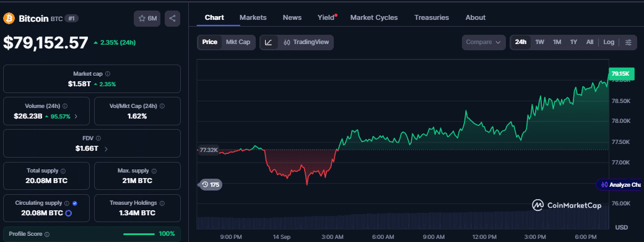Switch to line chart icon view

click(x=269, y=42)
